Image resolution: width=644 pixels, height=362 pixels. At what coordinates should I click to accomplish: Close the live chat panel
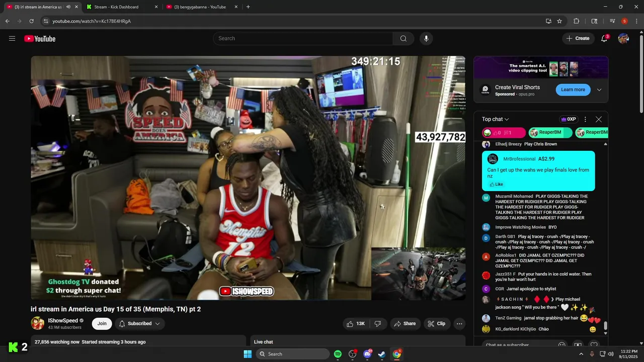click(598, 119)
